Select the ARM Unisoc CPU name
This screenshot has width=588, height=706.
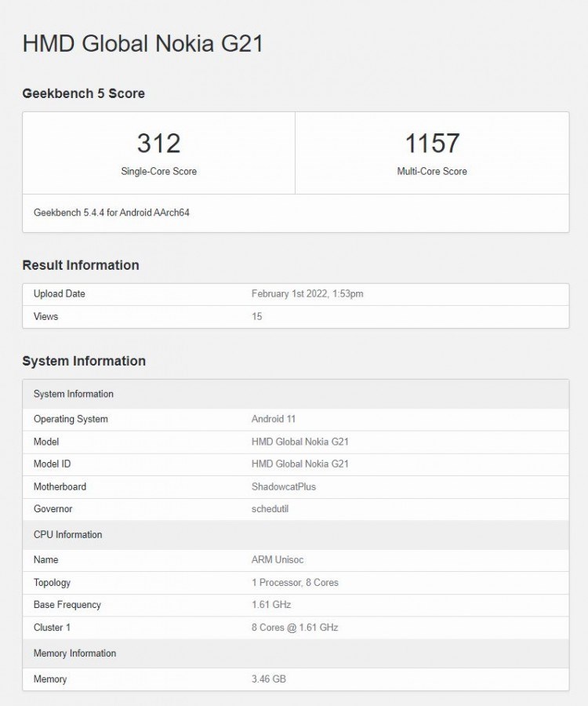pyautogui.click(x=278, y=559)
